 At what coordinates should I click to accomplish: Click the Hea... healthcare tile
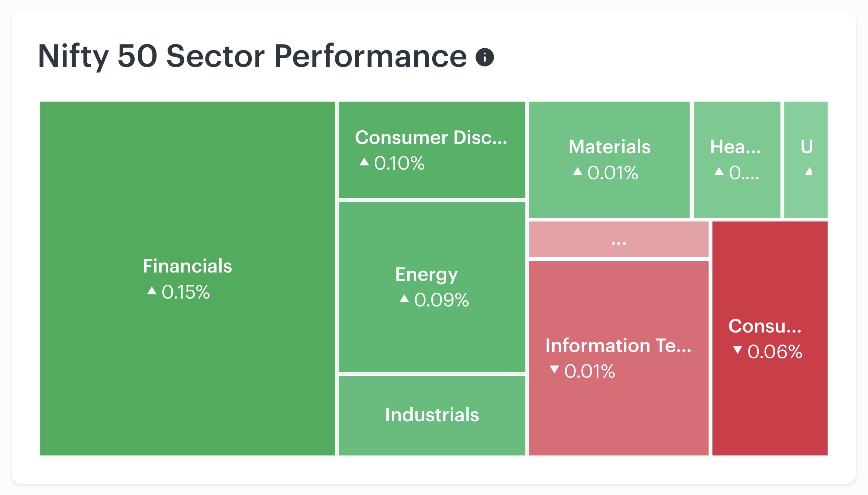click(x=737, y=159)
